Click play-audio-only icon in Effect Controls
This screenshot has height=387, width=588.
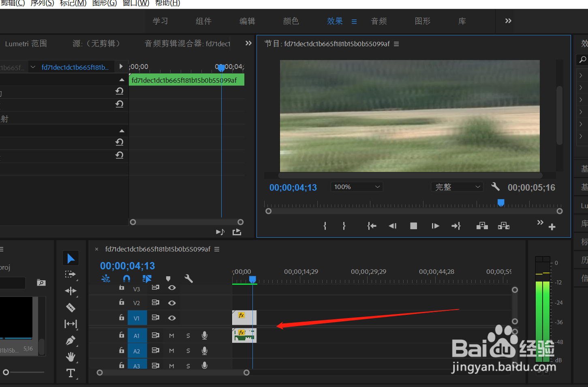[x=220, y=232]
